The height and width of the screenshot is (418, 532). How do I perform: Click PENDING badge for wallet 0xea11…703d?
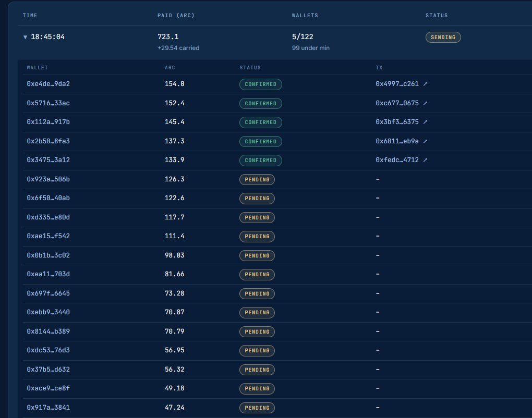coord(257,274)
